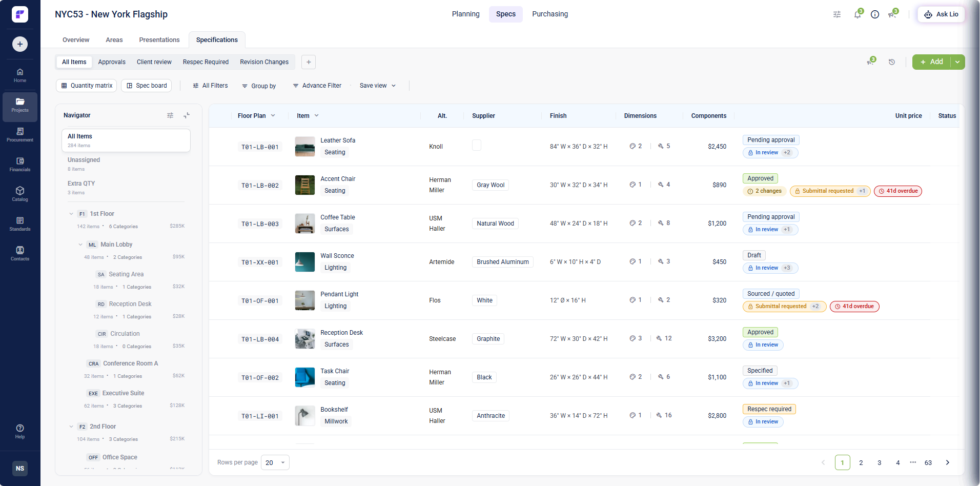
Task: Open the Areas tab
Action: tap(114, 40)
